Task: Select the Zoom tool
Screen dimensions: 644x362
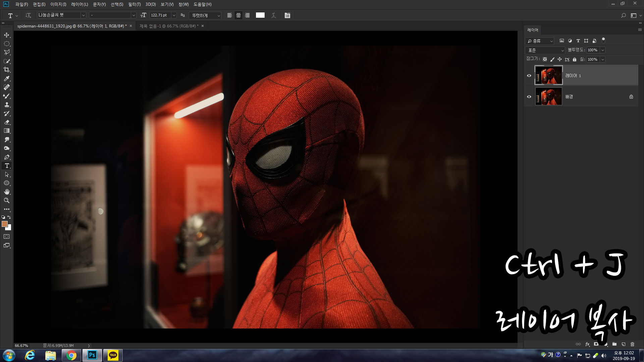Action: [7, 200]
